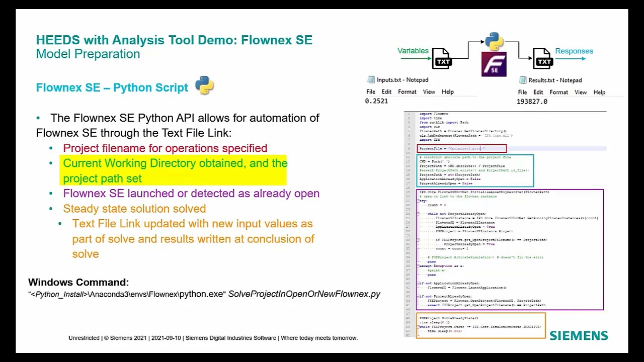Click the footer text 'Unrestricted | © Siemens 2021'

(213, 338)
